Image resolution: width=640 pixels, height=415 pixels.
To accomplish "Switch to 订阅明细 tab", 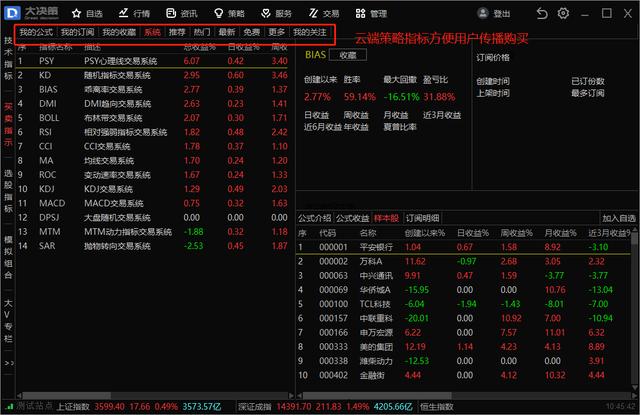I will point(422,218).
